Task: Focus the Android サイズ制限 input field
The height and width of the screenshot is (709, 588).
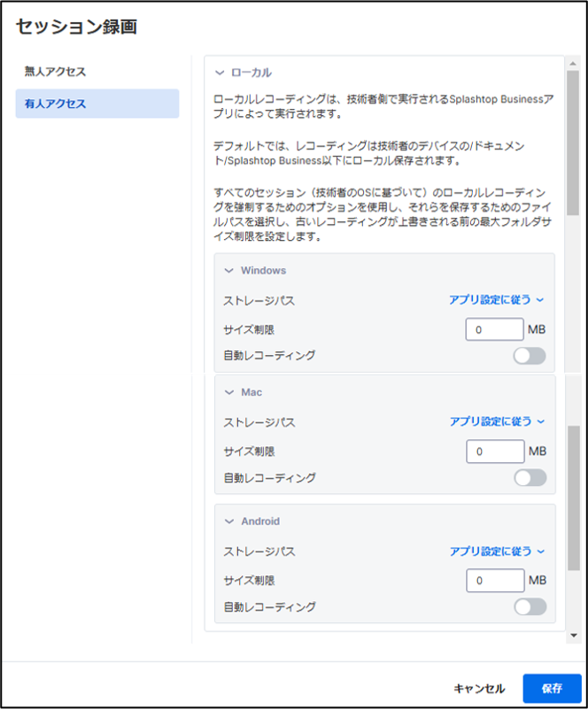Action: pyautogui.click(x=495, y=580)
